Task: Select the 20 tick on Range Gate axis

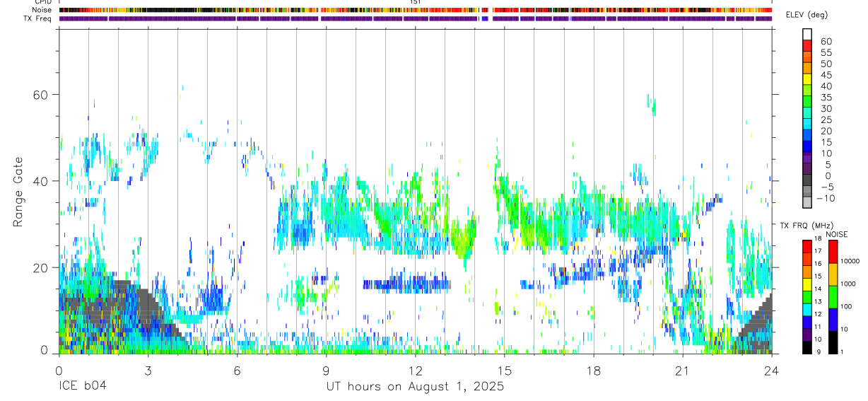Action: coord(42,268)
